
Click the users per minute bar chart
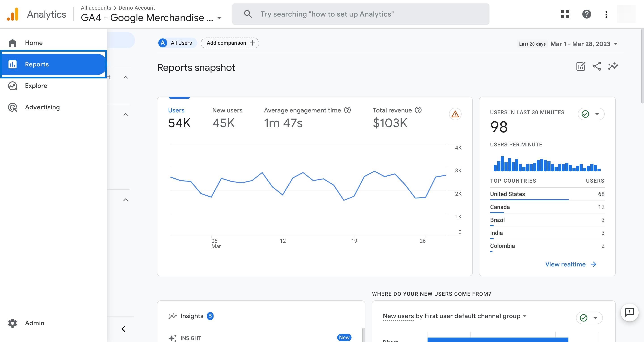pyautogui.click(x=547, y=164)
